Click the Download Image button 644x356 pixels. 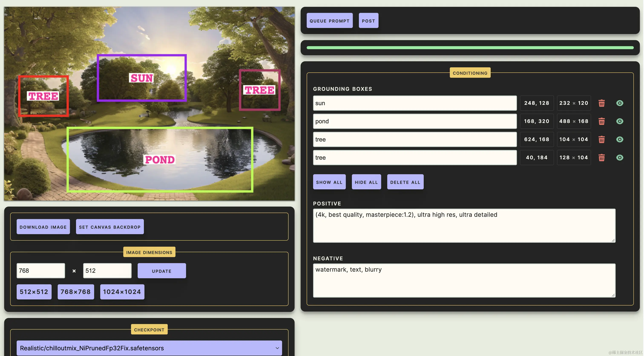click(43, 227)
